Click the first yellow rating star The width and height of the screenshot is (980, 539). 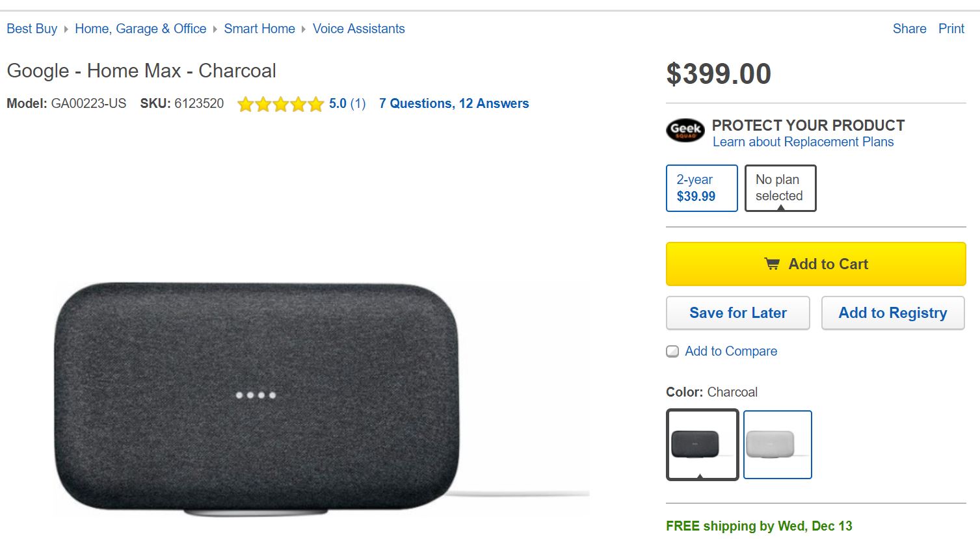(245, 103)
